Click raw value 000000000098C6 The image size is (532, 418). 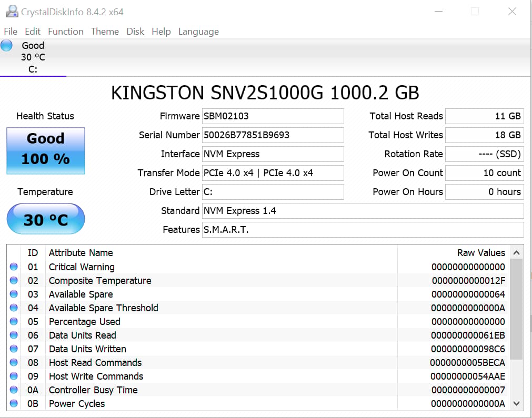pyautogui.click(x=468, y=349)
